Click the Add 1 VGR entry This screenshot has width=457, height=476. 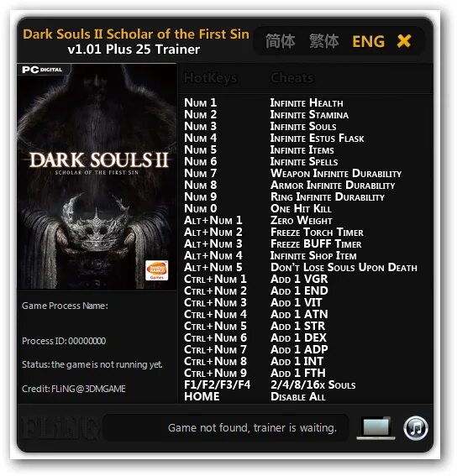(x=299, y=279)
